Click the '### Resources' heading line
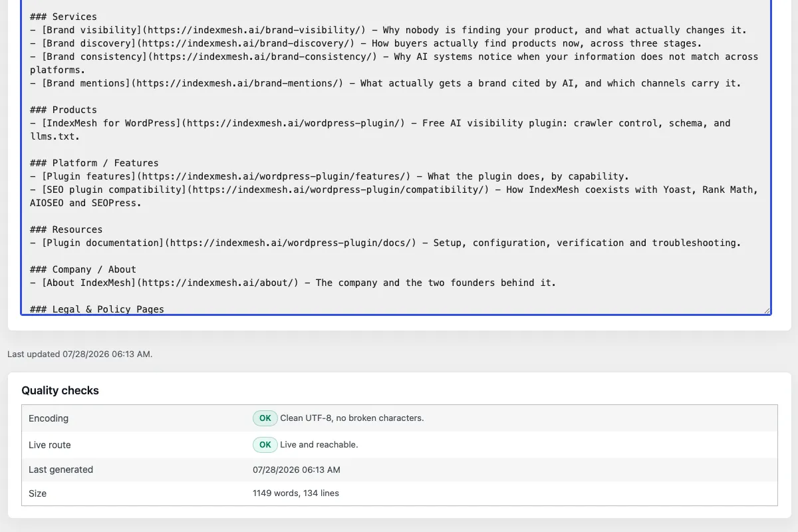Screen dimensions: 798x532 (x=66, y=229)
